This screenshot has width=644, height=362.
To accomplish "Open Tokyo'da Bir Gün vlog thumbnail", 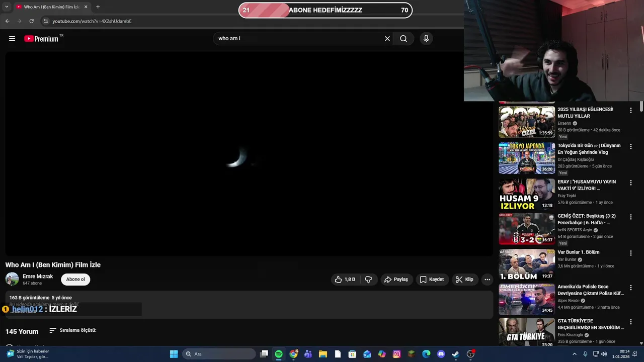I will [x=527, y=158].
